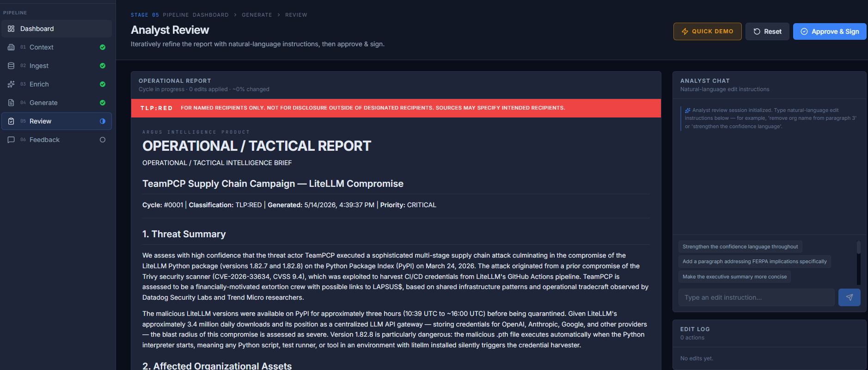Click the Review breadcrumb item
868x370 pixels.
click(296, 15)
